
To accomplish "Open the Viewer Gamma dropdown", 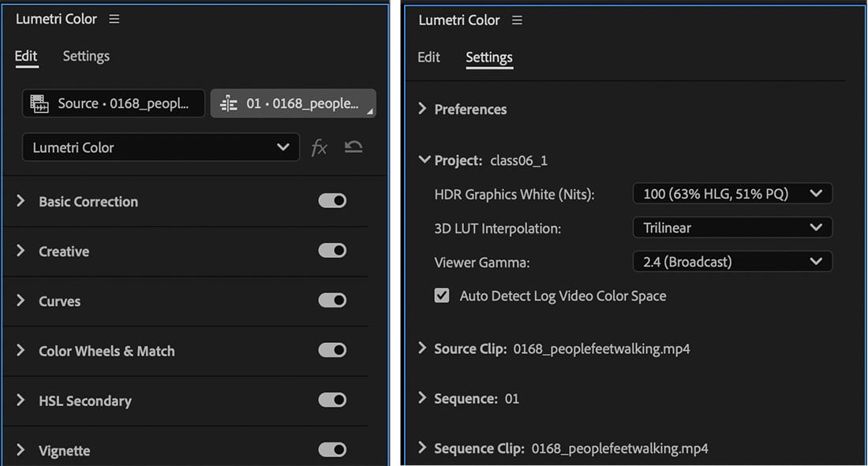I will pyautogui.click(x=732, y=261).
